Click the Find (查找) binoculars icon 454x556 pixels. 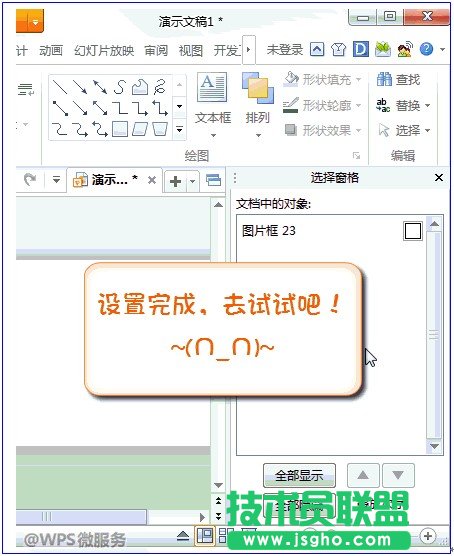click(384, 79)
